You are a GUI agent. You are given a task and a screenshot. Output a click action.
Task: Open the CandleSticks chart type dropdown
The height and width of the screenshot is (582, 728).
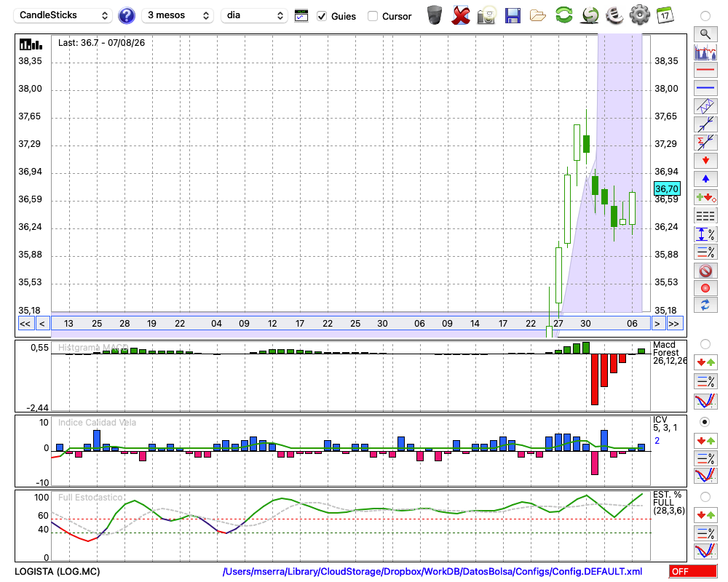pos(63,16)
